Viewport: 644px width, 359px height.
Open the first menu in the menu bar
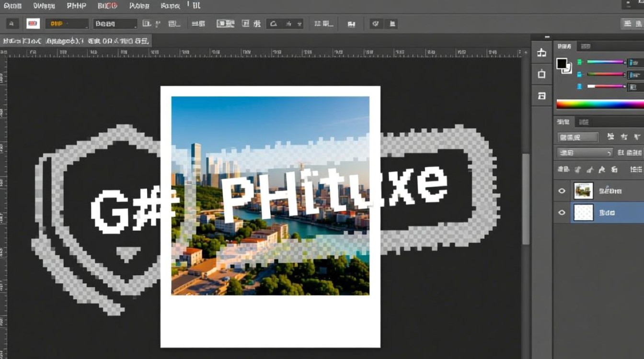point(12,6)
